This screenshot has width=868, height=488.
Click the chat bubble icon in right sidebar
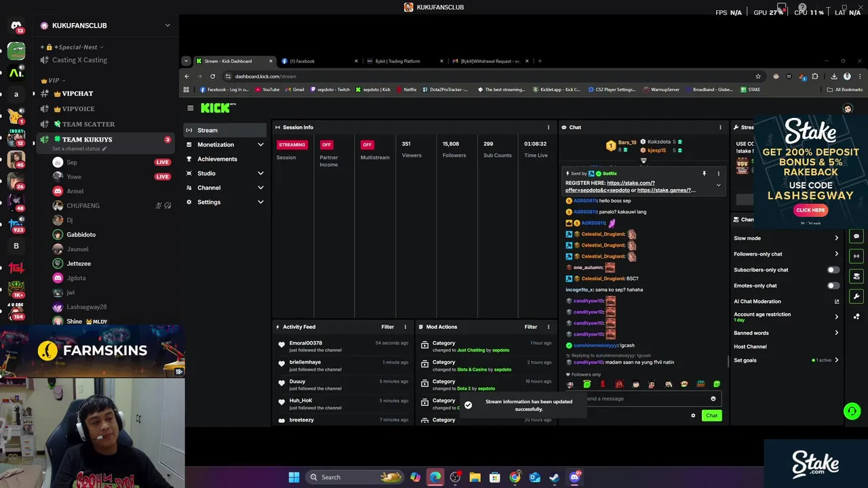[856, 237]
